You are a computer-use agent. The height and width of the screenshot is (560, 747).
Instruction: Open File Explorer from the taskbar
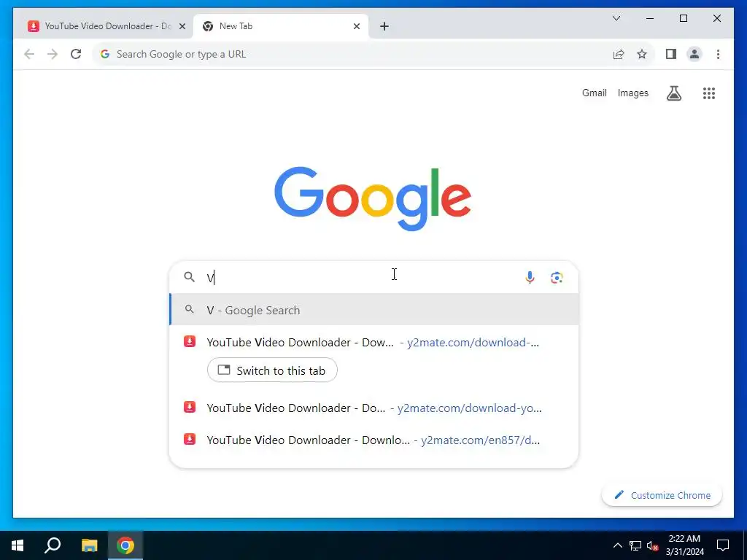[x=89, y=545]
